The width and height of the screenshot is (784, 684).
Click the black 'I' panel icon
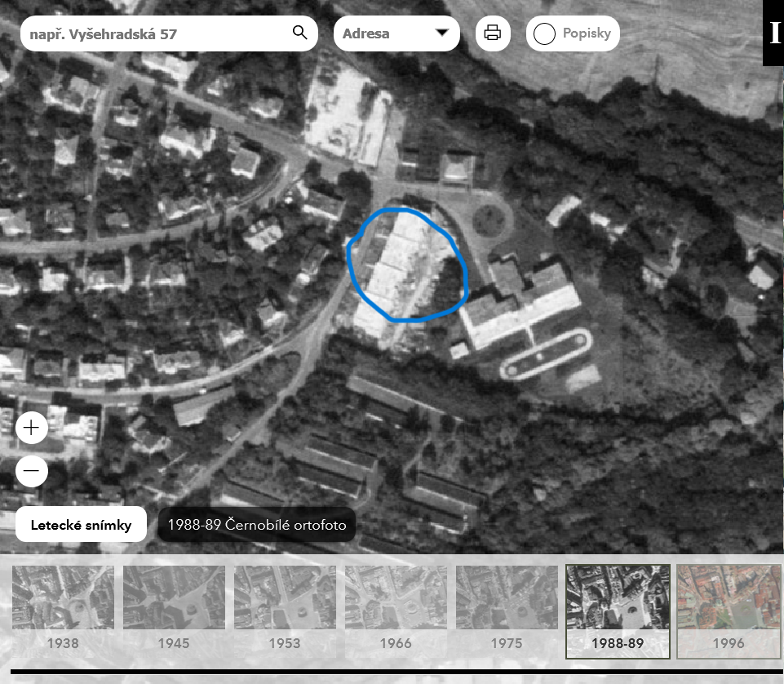[x=773, y=33]
